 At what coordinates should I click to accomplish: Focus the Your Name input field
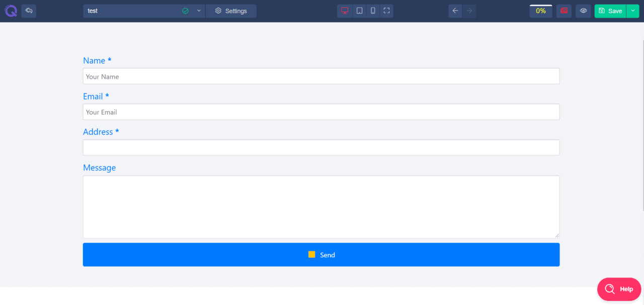pyautogui.click(x=321, y=76)
